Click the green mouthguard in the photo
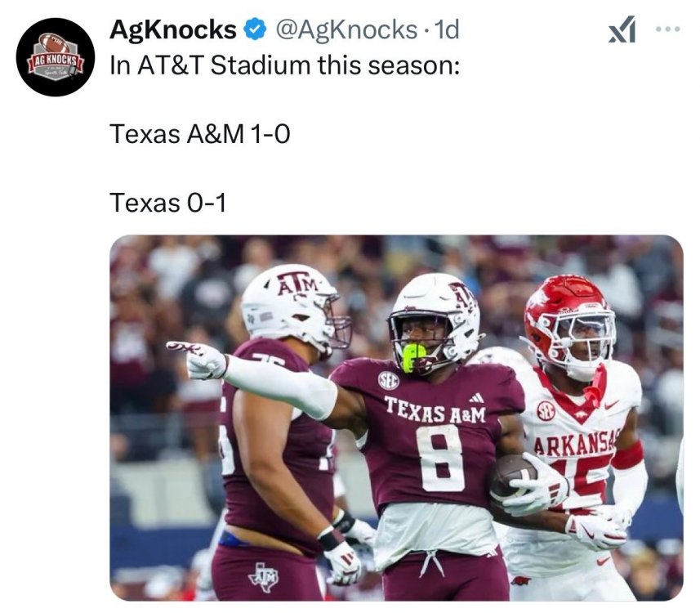Image resolution: width=700 pixels, height=613 pixels. click(412, 356)
